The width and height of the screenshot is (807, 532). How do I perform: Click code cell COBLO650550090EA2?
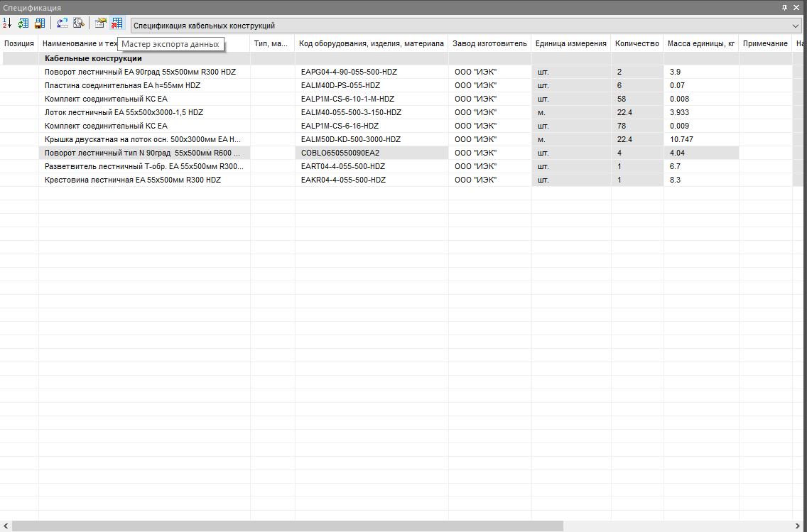371,153
